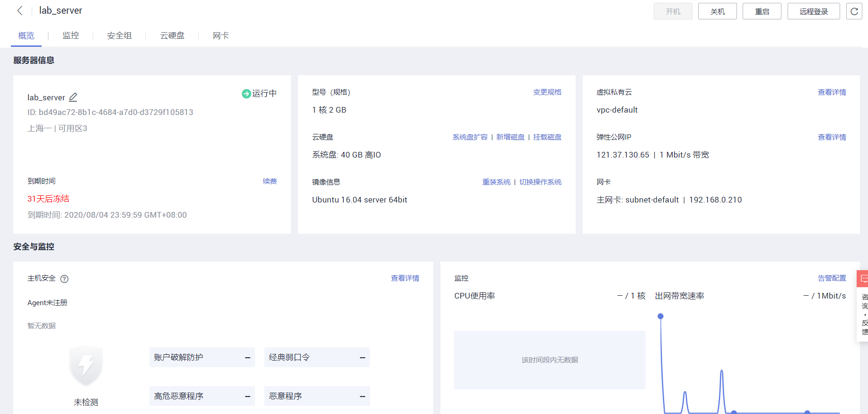Open 远程登录 remote login
The height and width of the screenshot is (414, 868).
click(814, 11)
